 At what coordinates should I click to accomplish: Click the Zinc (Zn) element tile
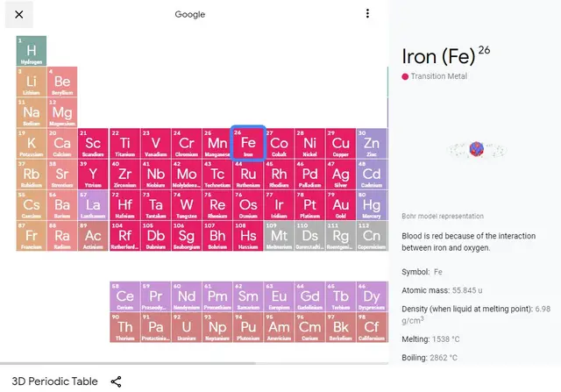[x=372, y=144]
